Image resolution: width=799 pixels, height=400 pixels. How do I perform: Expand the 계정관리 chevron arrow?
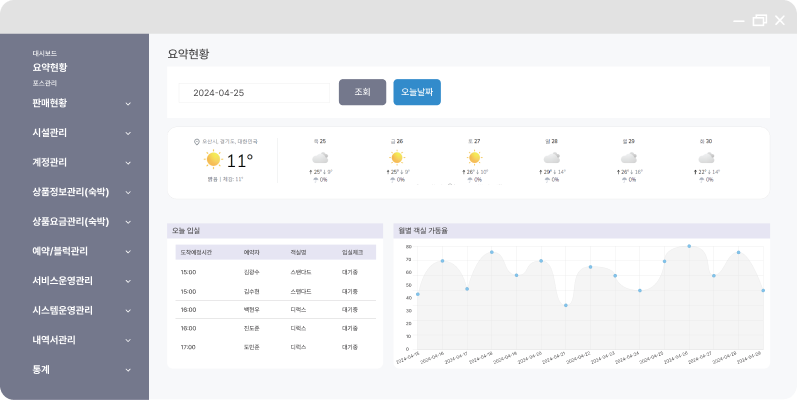point(128,163)
